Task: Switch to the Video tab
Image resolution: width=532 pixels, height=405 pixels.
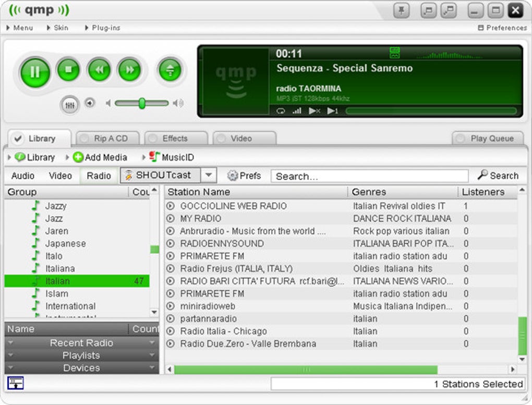Action: coord(244,138)
